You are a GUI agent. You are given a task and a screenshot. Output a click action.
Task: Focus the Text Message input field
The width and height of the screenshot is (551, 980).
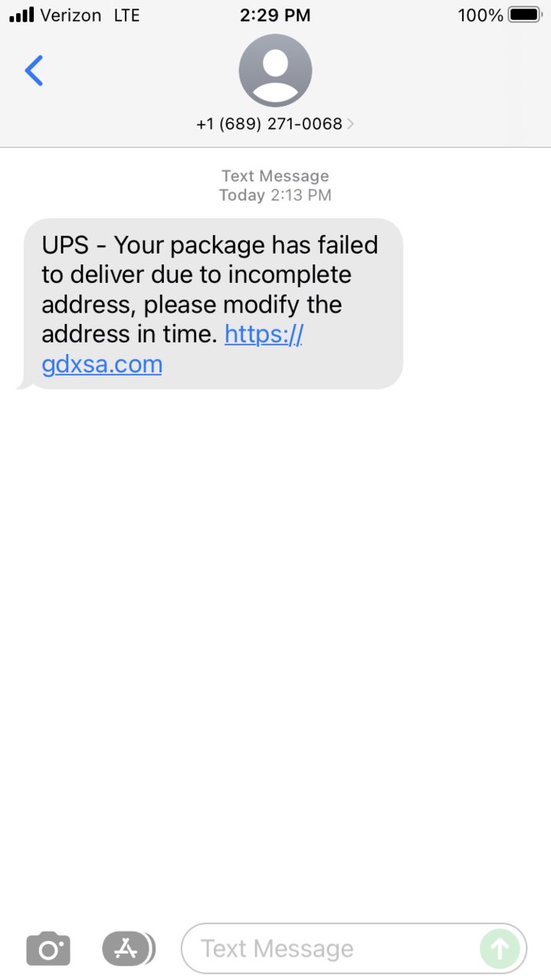point(354,949)
